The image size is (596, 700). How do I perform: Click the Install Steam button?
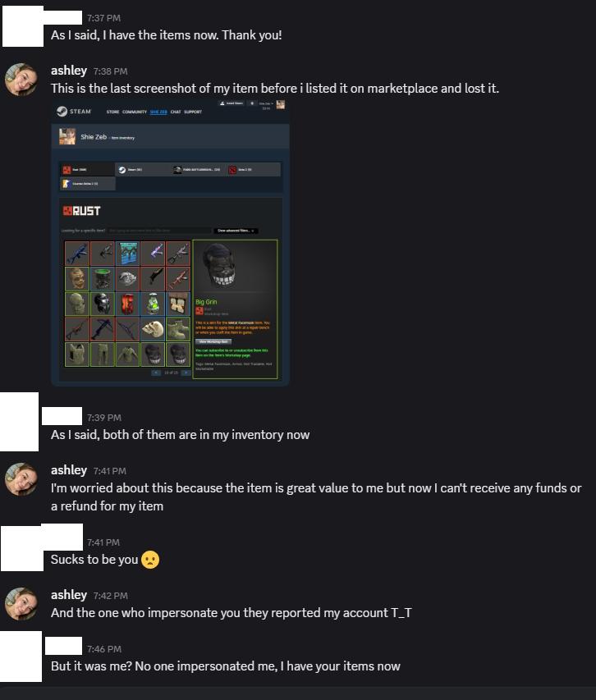(232, 103)
